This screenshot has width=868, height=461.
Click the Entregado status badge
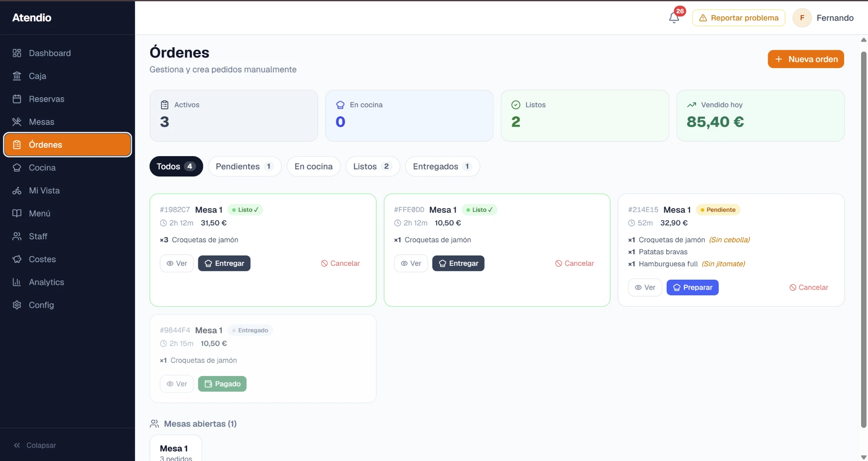pos(250,330)
